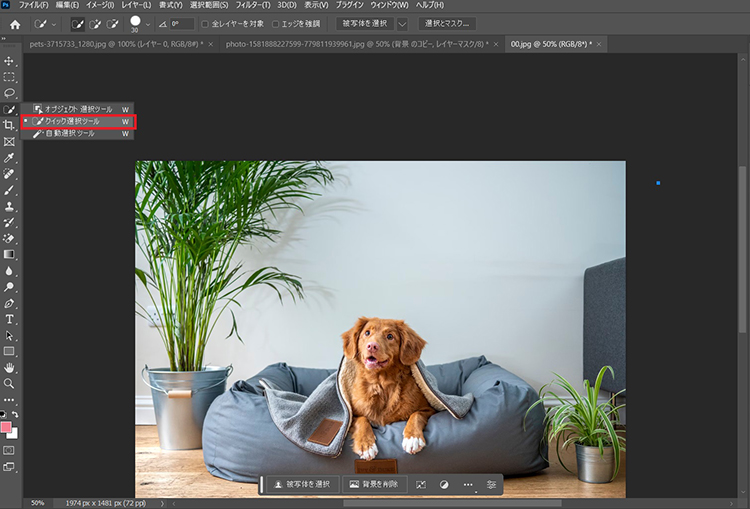
Task: Choose Add to Selection brush mode
Action: pos(95,24)
